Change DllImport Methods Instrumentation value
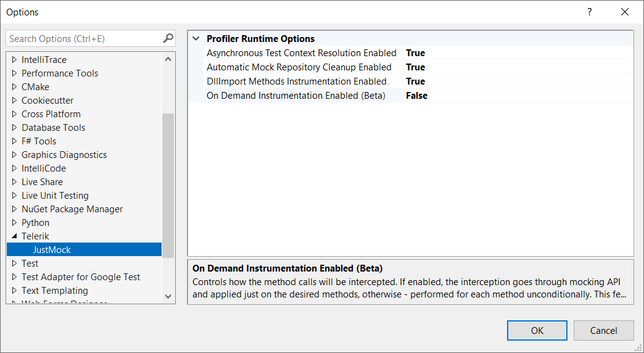Screen dimensions: 644x353 [x=415, y=81]
